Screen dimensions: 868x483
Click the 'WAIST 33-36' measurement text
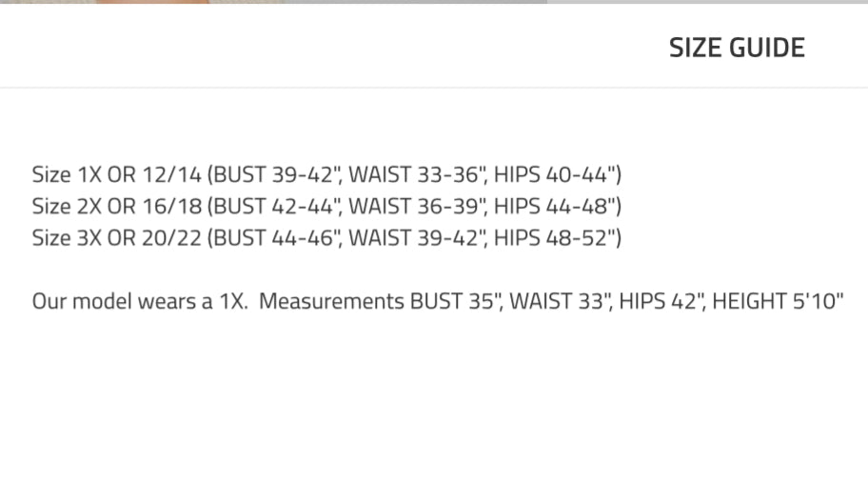click(x=417, y=174)
